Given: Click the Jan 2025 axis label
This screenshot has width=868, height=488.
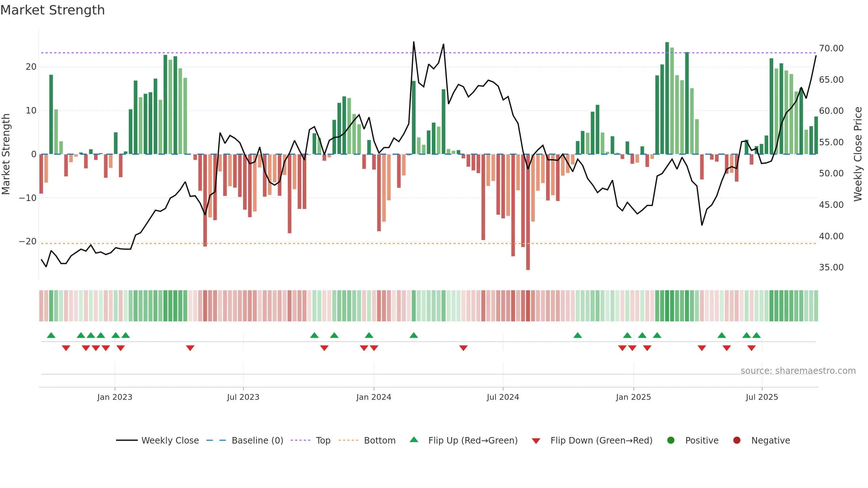Looking at the screenshot, I should (633, 397).
